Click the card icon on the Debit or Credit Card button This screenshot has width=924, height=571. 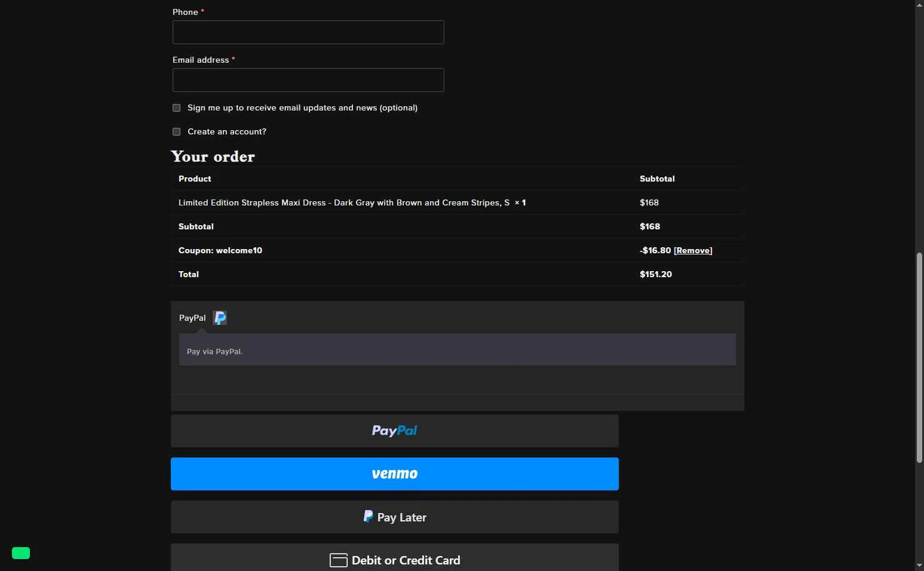tap(339, 560)
